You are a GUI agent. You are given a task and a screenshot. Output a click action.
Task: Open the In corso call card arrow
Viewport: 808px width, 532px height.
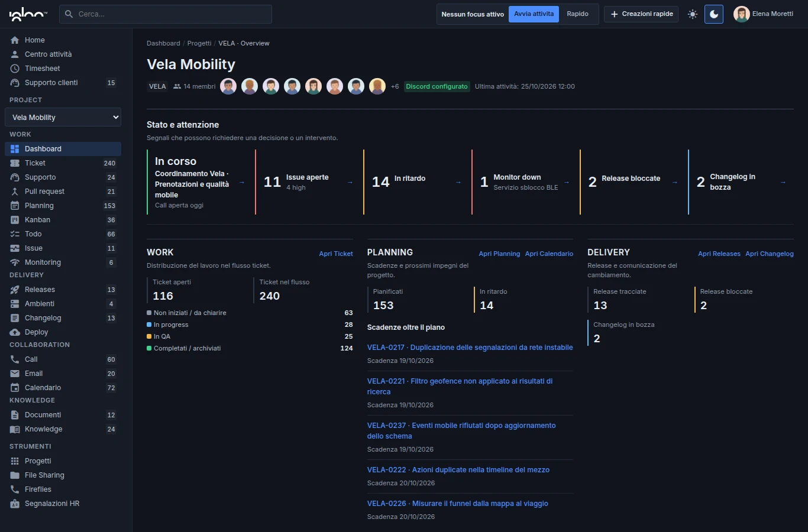pyautogui.click(x=241, y=182)
